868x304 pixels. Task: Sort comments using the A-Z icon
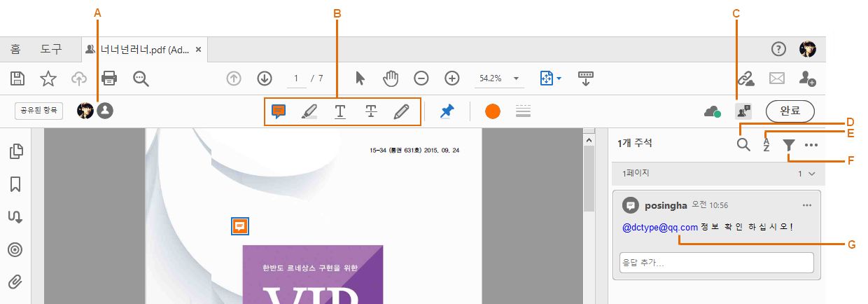(766, 145)
